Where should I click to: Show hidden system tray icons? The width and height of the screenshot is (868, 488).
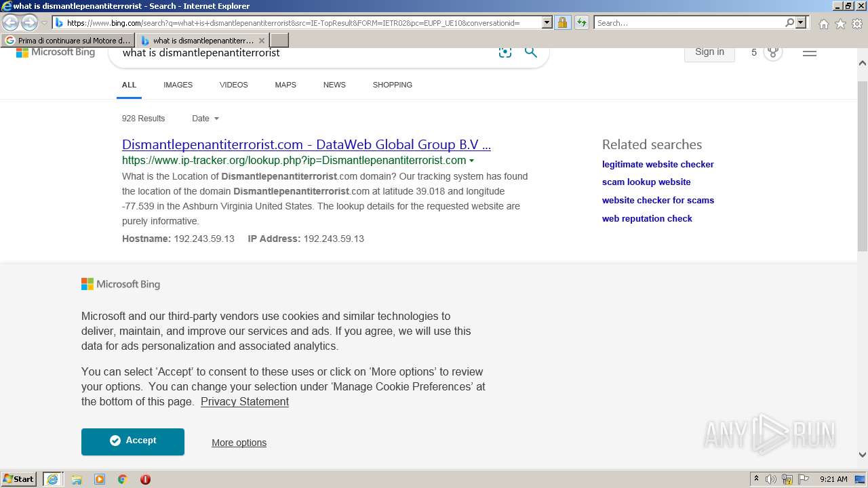tap(756, 479)
